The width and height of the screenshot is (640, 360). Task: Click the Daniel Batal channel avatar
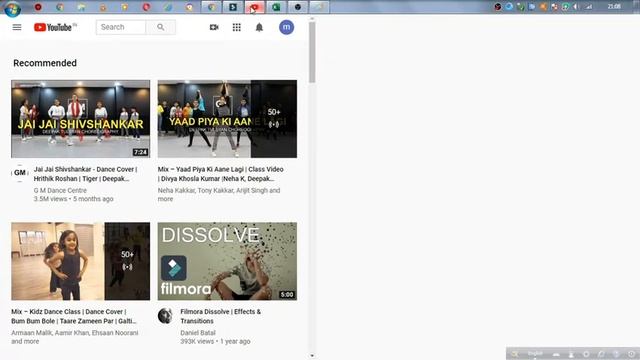(166, 316)
